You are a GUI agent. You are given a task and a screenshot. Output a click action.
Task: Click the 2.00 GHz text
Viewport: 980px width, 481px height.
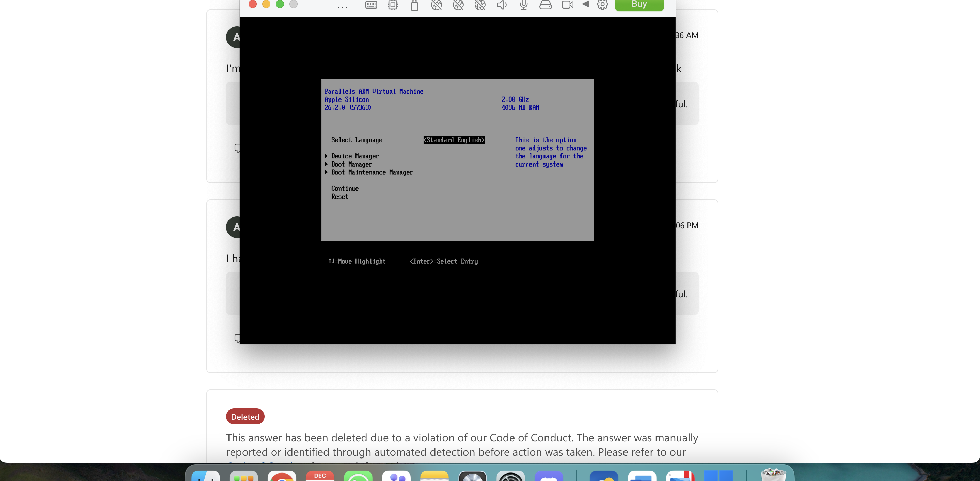tap(515, 99)
